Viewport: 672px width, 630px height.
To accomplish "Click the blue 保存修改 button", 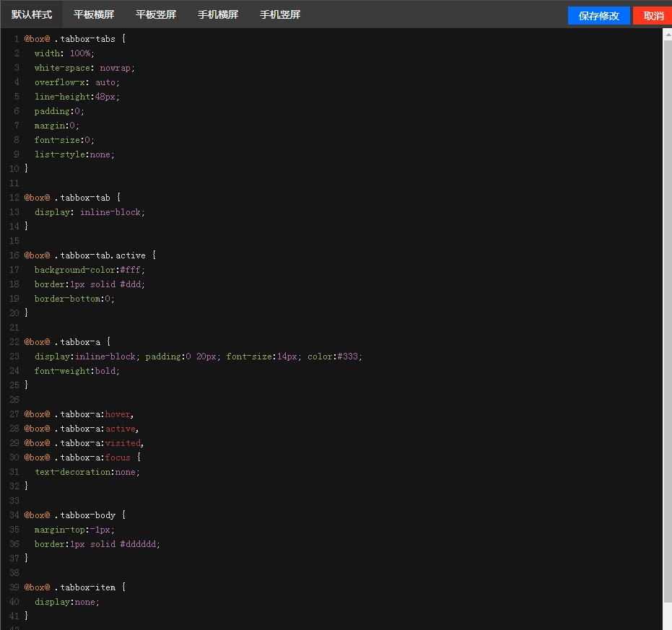I will 598,16.
